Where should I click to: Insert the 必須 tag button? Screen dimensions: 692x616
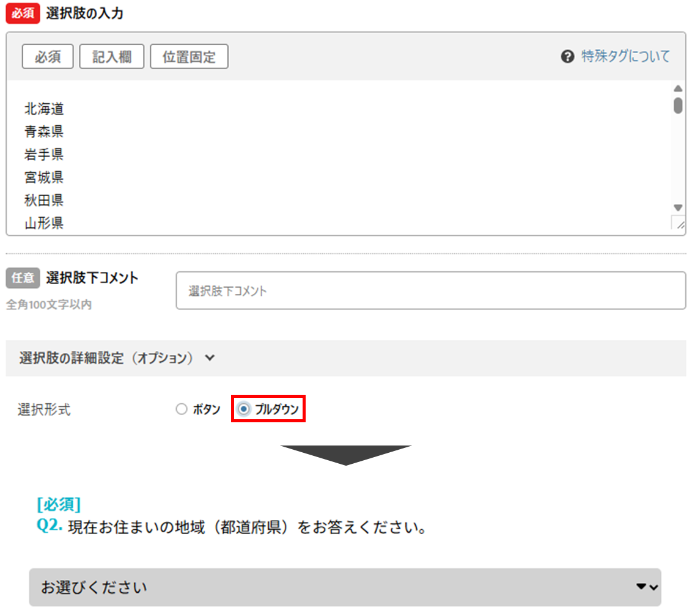point(48,57)
